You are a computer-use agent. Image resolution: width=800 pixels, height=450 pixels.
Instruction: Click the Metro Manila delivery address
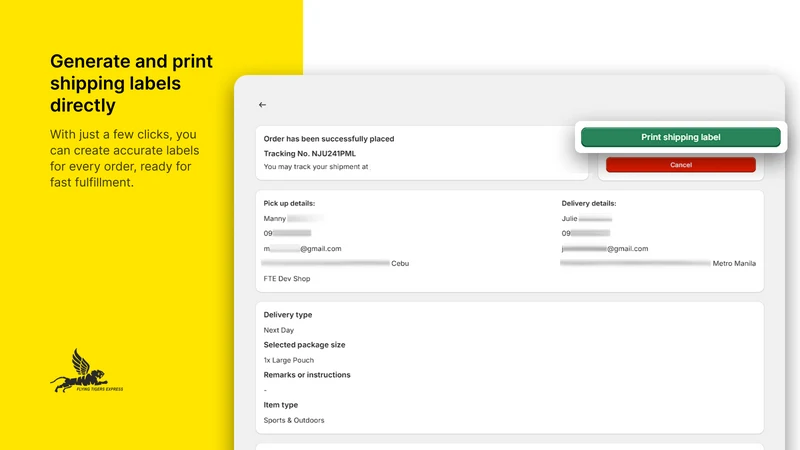pyautogui.click(x=658, y=263)
